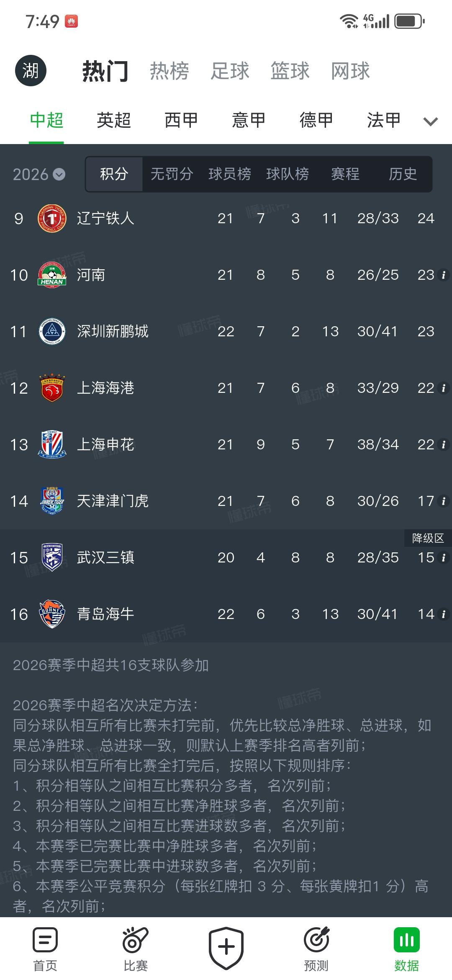Tap the shield plus button

(x=226, y=947)
